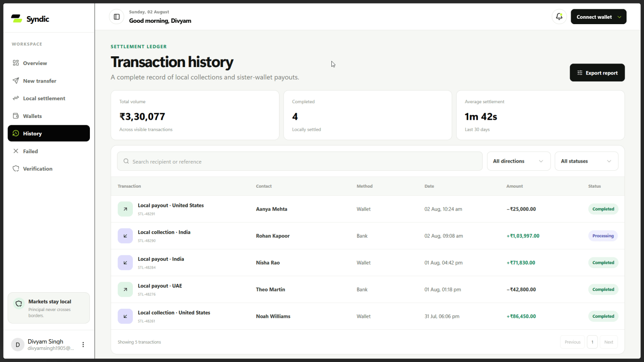Click the Overview grid icon

[x=16, y=63]
